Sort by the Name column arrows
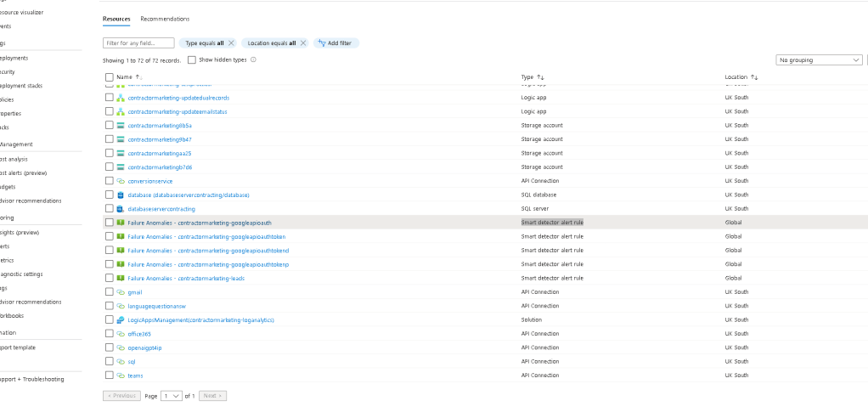Viewport: 868px width, 418px height. point(139,77)
